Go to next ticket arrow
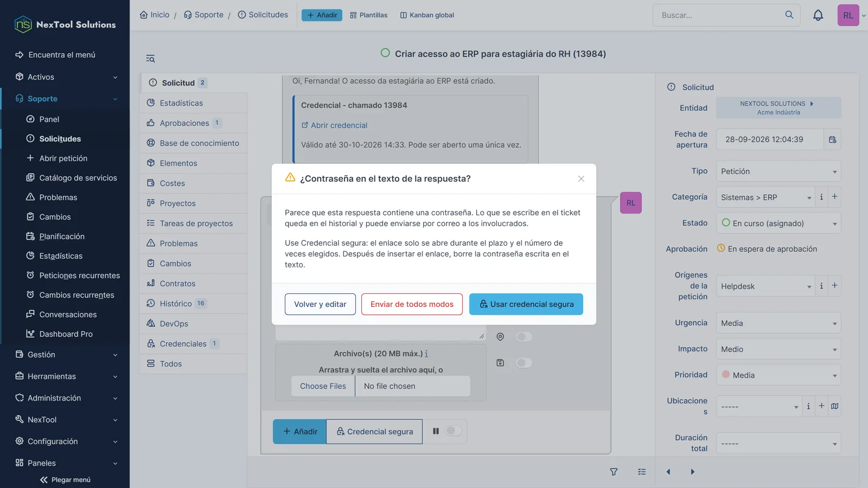 [x=692, y=472]
